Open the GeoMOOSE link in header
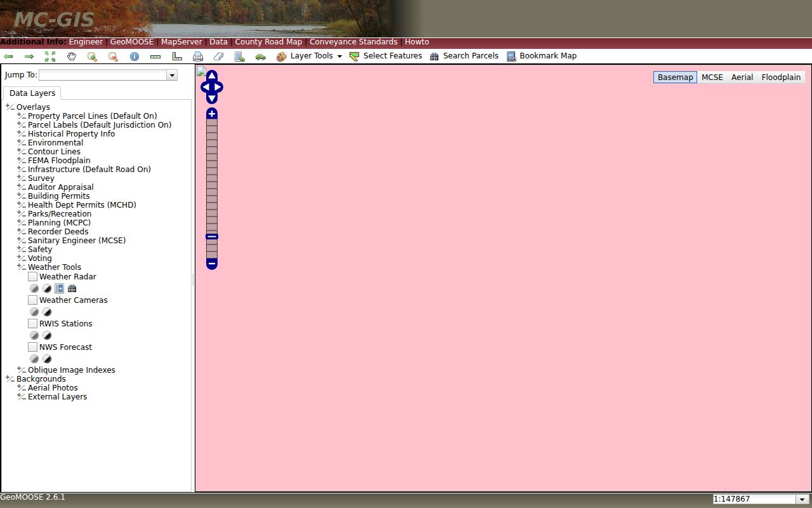This screenshot has height=508, width=812. pos(132,42)
